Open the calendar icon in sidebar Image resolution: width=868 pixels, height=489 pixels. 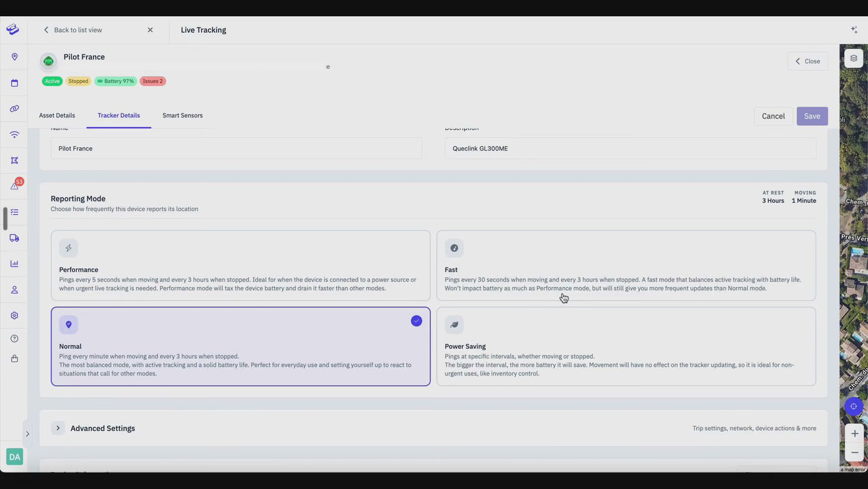click(14, 83)
